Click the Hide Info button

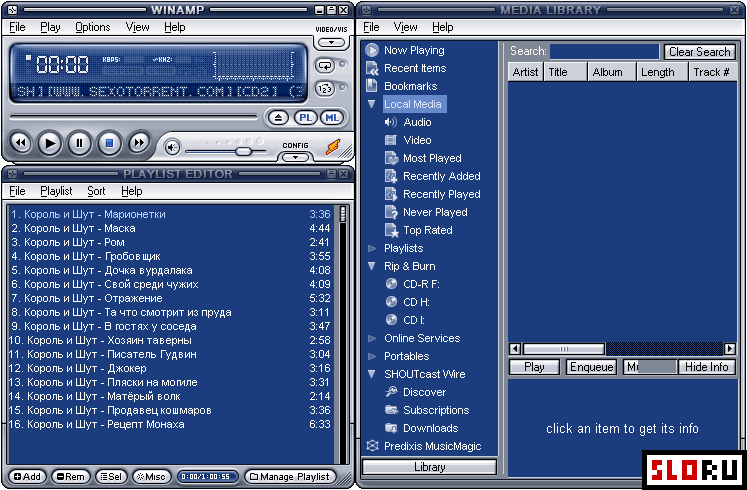click(x=706, y=367)
